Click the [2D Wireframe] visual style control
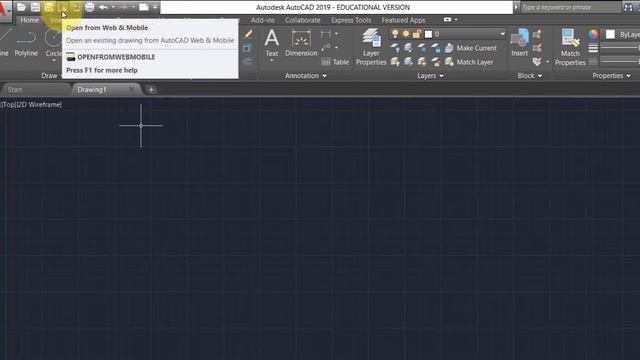640x360 pixels. coord(40,104)
